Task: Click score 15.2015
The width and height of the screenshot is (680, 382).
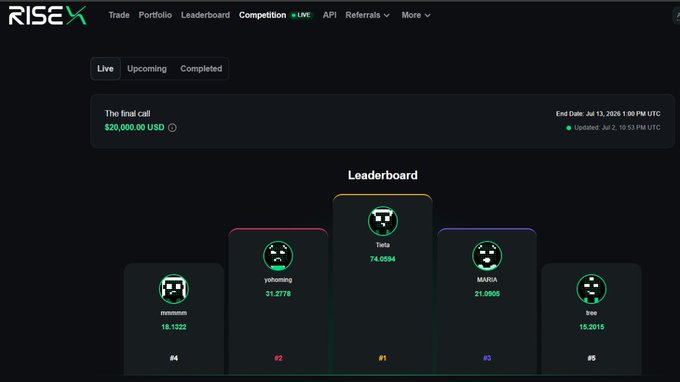Action: click(x=592, y=327)
